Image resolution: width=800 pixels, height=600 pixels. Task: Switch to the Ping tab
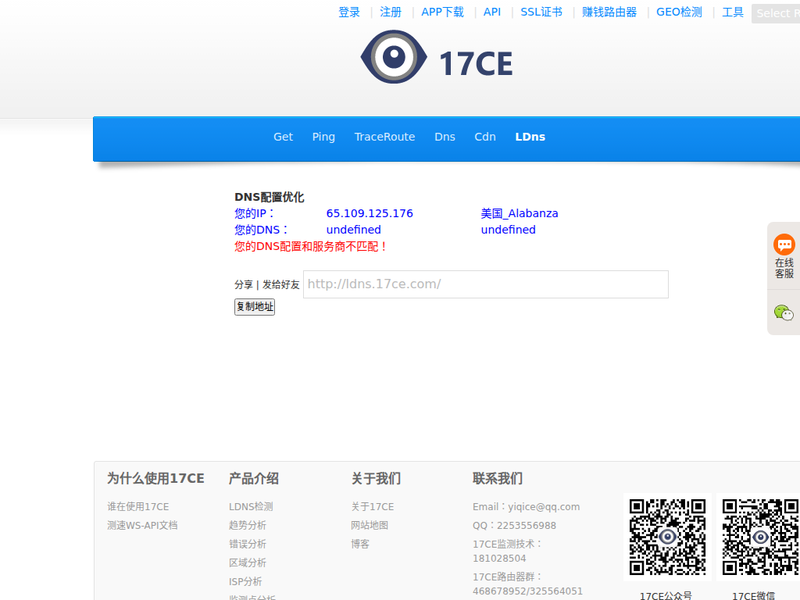click(323, 137)
